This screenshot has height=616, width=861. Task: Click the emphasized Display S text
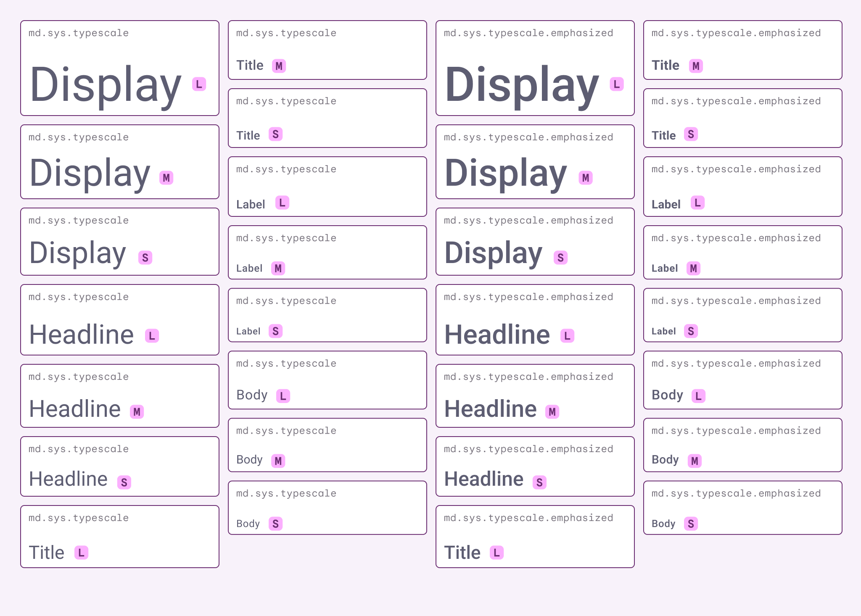point(494,253)
